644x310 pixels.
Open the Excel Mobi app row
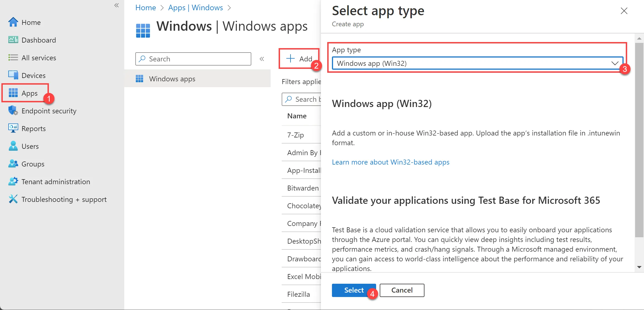pos(301,277)
